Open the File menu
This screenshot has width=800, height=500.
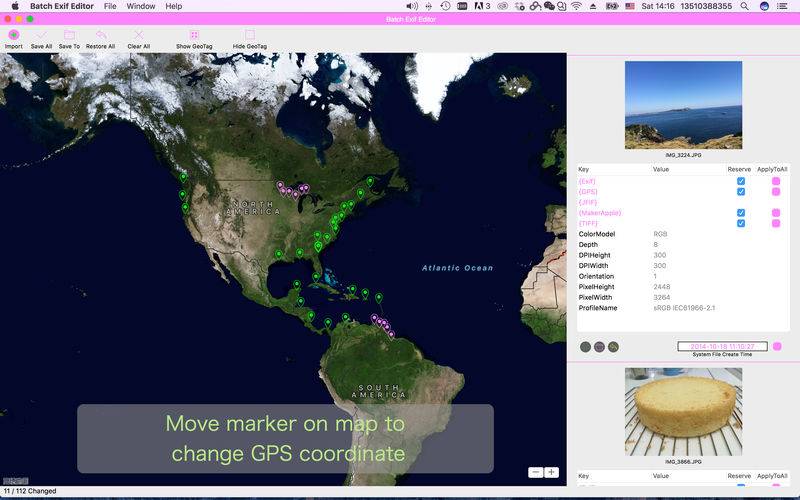(x=110, y=6)
